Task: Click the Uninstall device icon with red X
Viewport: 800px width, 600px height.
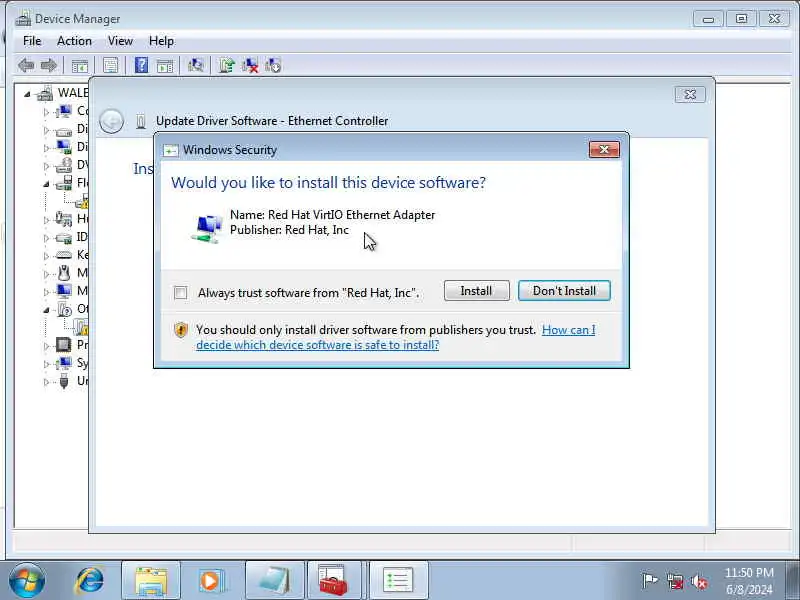Action: tap(250, 65)
